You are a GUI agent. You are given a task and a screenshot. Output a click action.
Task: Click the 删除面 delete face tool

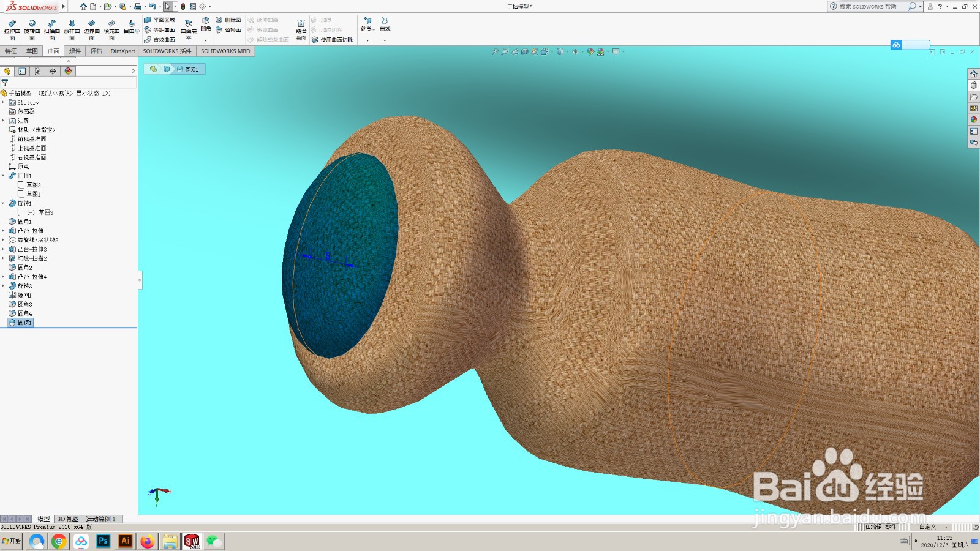(x=228, y=20)
